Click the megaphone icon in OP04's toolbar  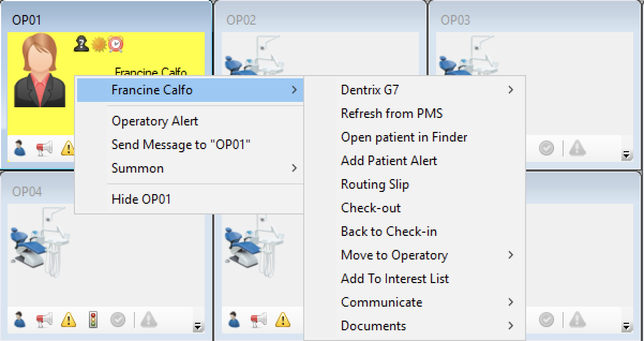click(44, 320)
